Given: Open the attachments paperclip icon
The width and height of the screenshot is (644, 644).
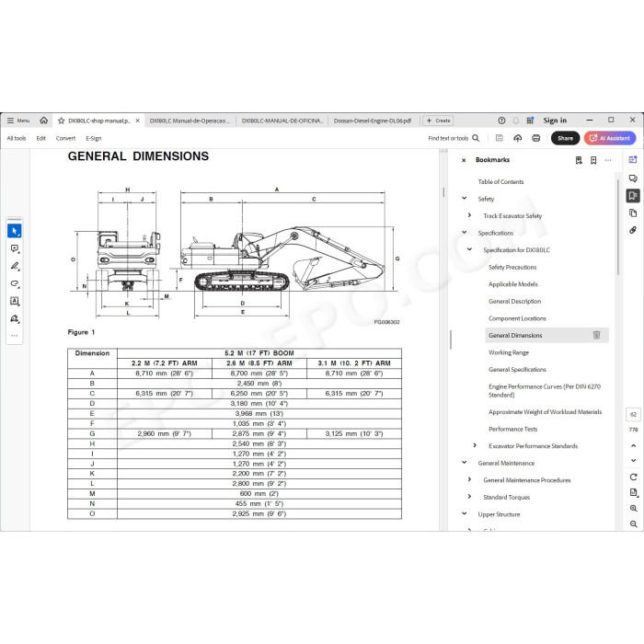Looking at the screenshot, I should (633, 230).
